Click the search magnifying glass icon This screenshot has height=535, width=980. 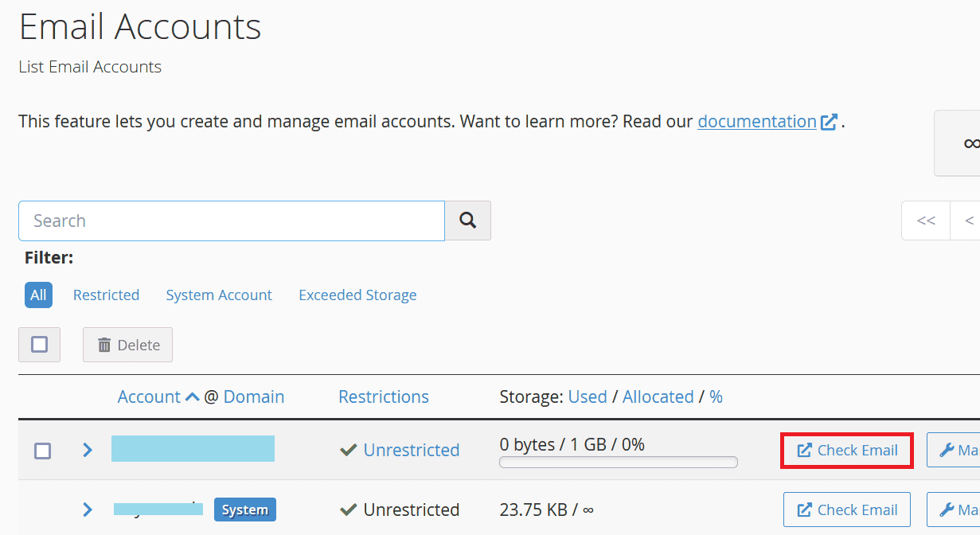pyautogui.click(x=467, y=221)
